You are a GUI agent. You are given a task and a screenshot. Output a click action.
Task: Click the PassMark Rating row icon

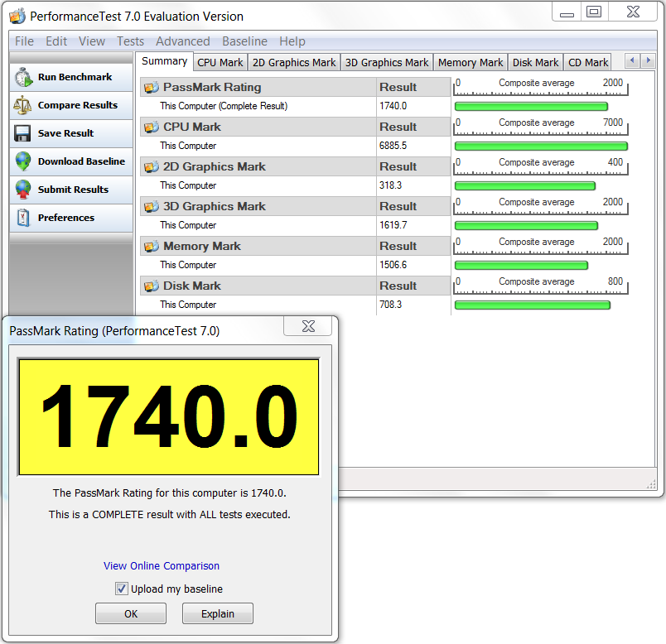tap(152, 87)
